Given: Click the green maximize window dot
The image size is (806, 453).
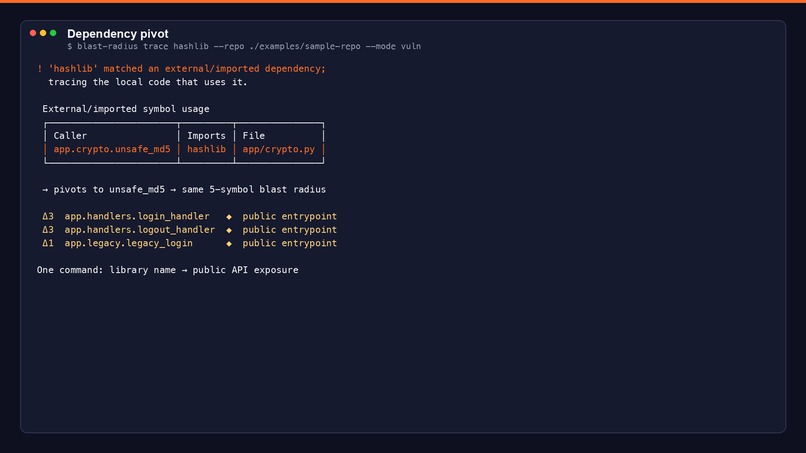Looking at the screenshot, I should click(x=53, y=33).
